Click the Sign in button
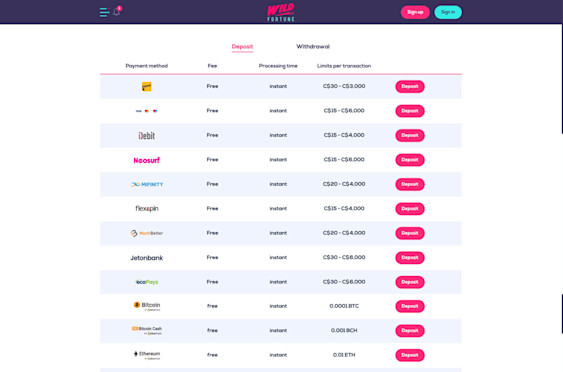 point(448,12)
